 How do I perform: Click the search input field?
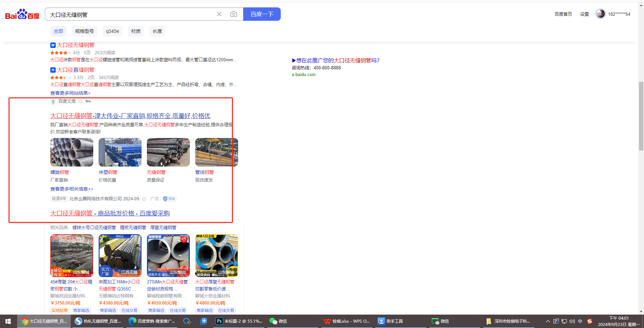(131, 14)
